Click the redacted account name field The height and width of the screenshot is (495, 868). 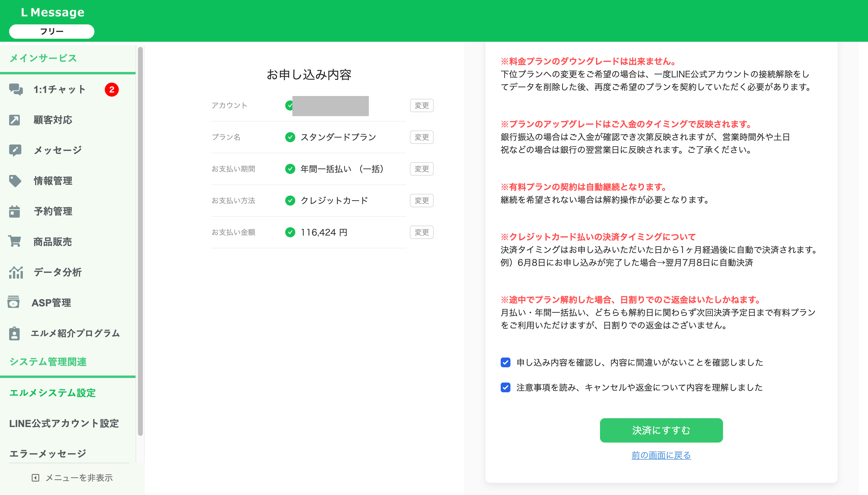(330, 106)
